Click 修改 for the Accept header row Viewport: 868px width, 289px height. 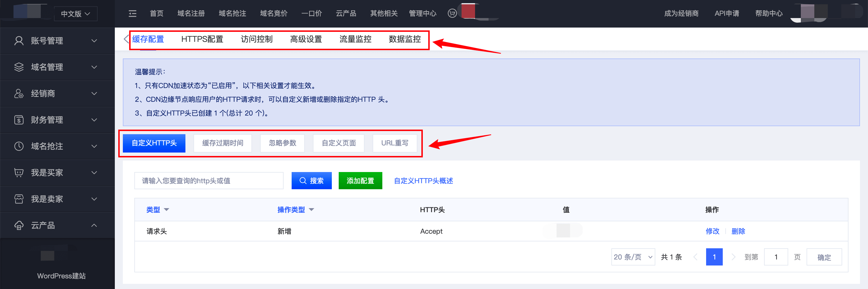[x=712, y=231]
